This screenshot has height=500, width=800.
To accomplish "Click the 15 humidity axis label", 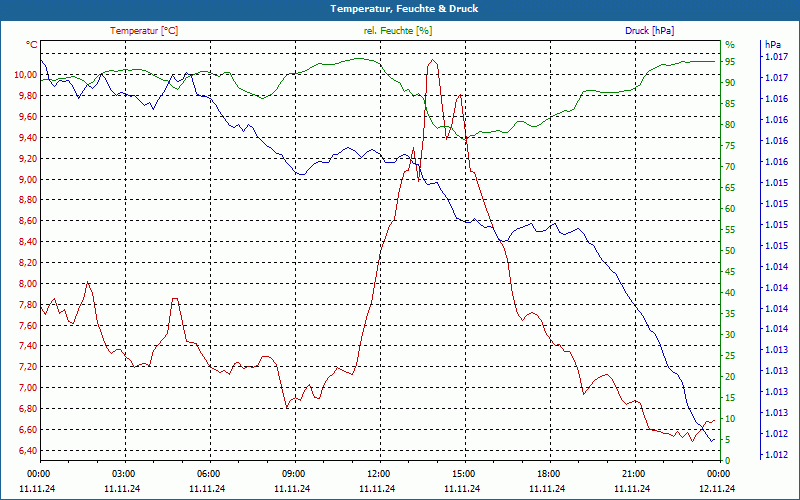I will [730, 398].
